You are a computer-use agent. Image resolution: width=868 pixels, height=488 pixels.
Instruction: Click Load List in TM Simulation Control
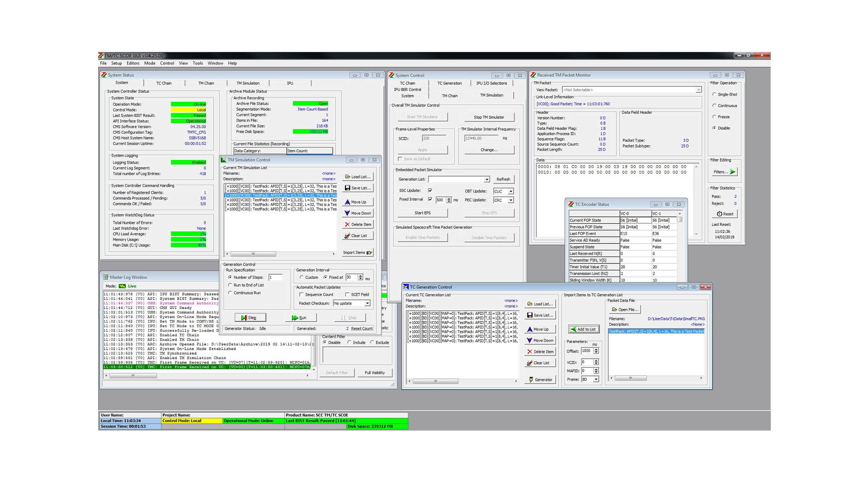[358, 177]
